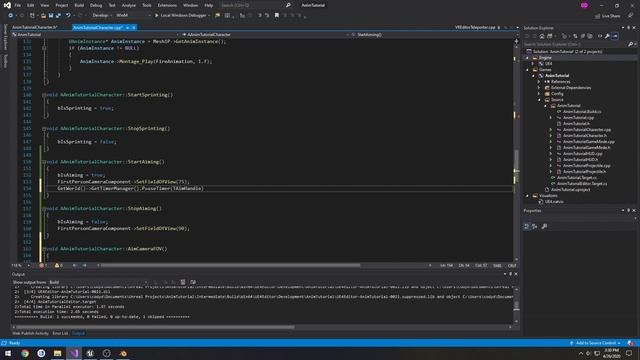Click the error count icon below the editor
Screen dimensions: 640x360
(x=42, y=265)
